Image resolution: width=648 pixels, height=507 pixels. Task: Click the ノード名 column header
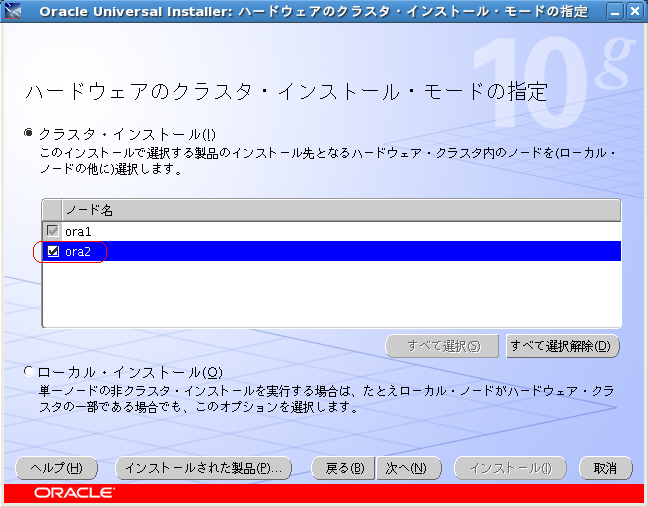click(341, 210)
